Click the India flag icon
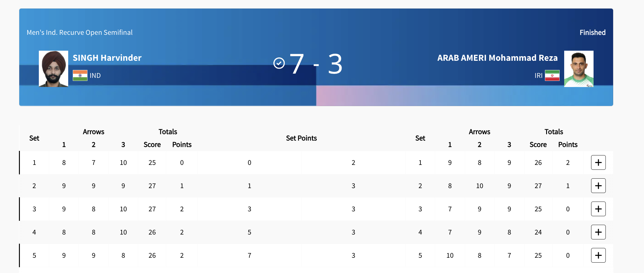The width and height of the screenshot is (644, 273). (x=80, y=75)
